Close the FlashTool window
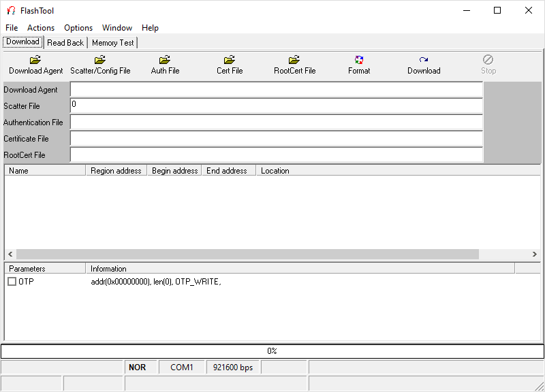This screenshot has width=545, height=392. [x=529, y=10]
